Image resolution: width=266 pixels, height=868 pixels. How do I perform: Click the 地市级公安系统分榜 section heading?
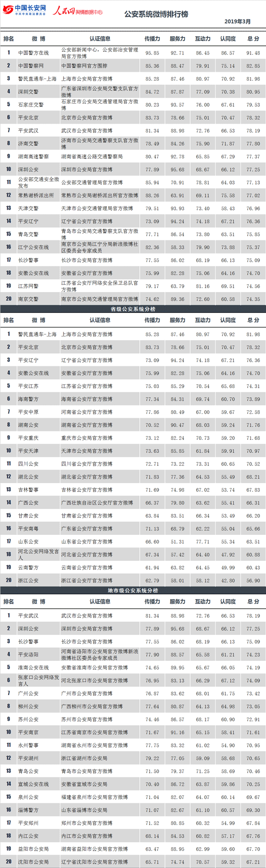[x=133, y=590]
